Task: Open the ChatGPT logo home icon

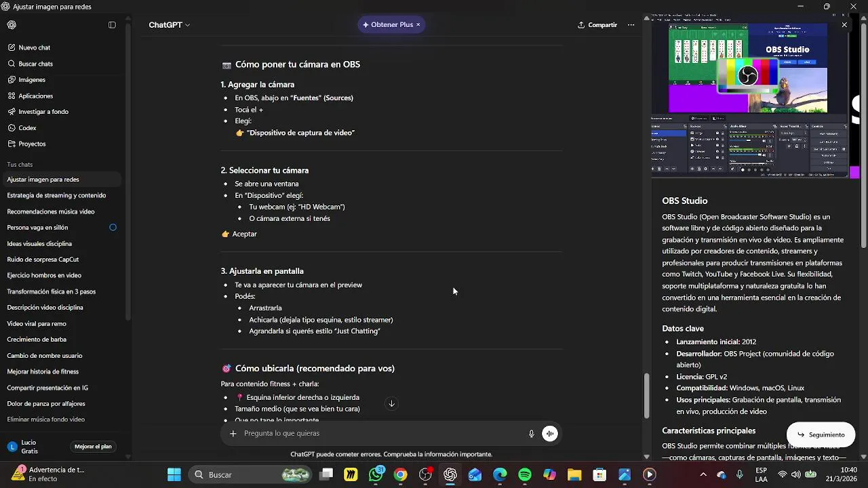Action: coord(12,25)
